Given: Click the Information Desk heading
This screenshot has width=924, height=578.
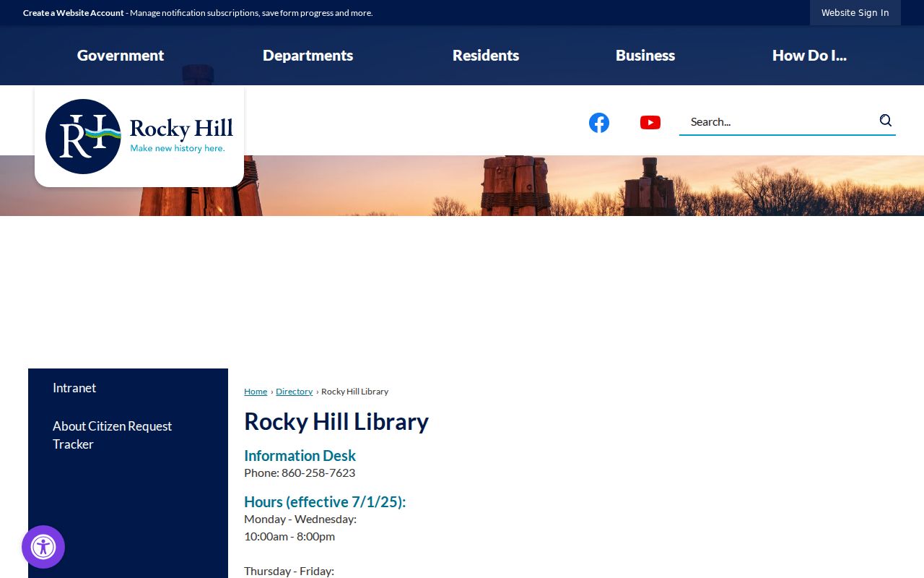Looking at the screenshot, I should (x=300, y=456).
